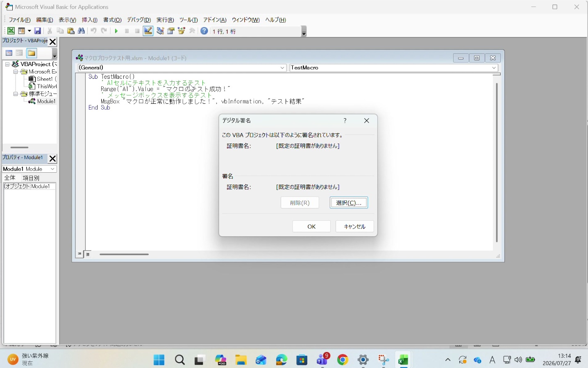Toggle the Design Mode icon
The height and width of the screenshot is (368, 588).
tap(148, 31)
